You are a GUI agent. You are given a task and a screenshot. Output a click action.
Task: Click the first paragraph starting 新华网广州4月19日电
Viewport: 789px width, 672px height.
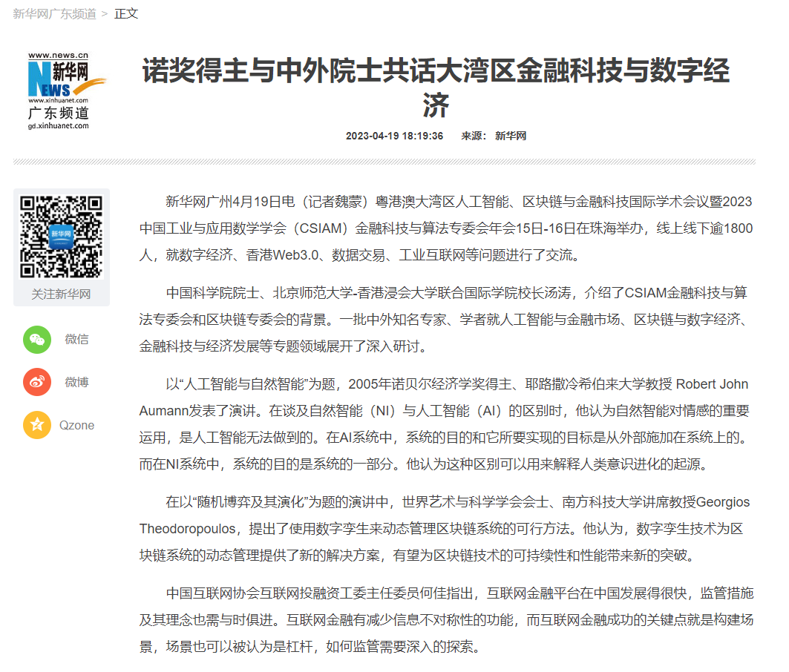point(445,228)
